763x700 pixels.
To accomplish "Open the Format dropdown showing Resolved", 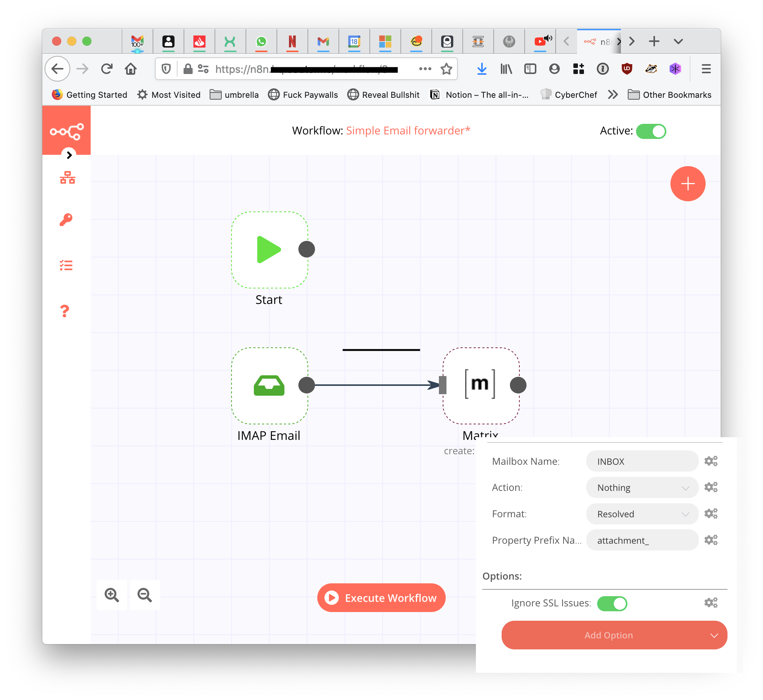I will [x=641, y=514].
